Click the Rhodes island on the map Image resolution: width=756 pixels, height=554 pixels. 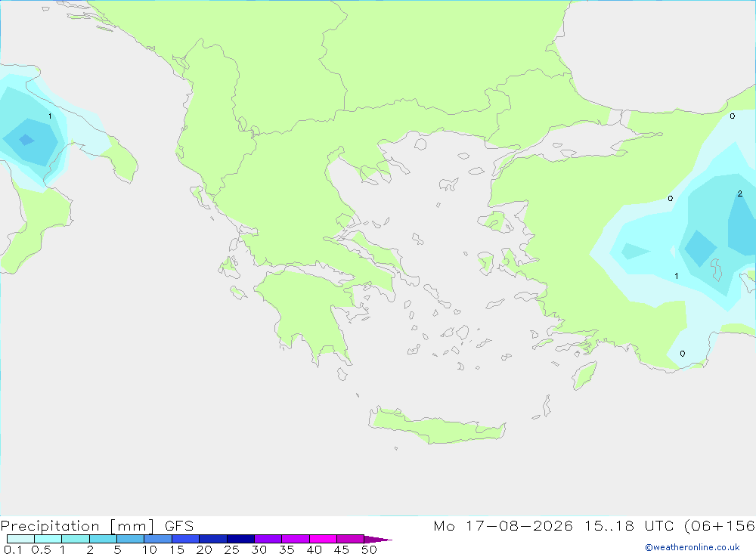pyautogui.click(x=584, y=376)
